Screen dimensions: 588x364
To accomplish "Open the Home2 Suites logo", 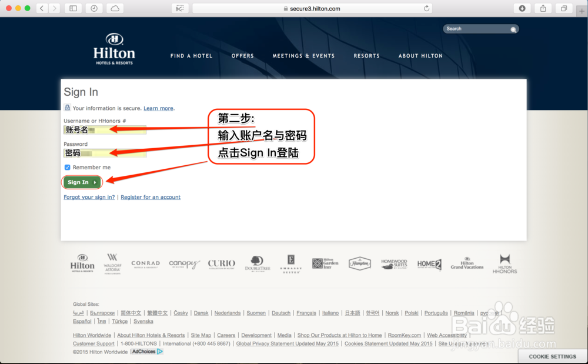I will [x=429, y=264].
